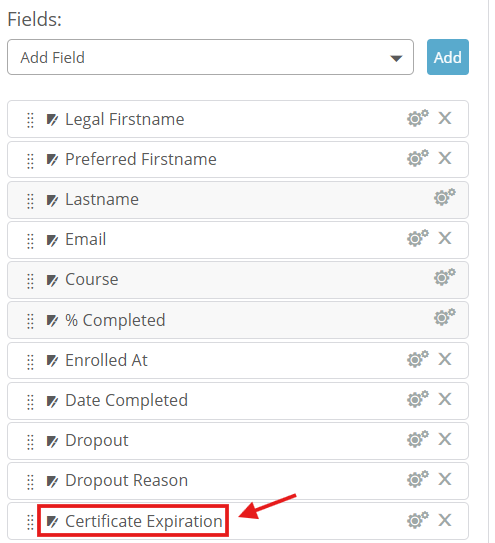
Task: Remove the Preferred Firstname field
Action: (445, 158)
